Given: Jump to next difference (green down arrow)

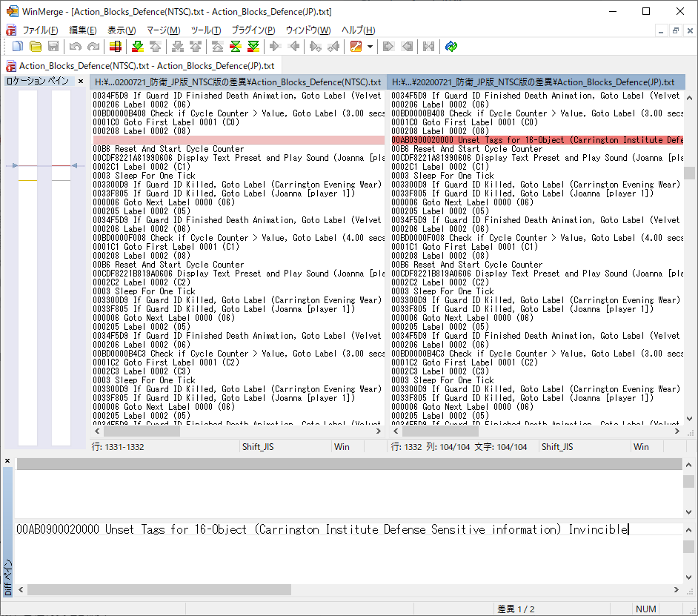Looking at the screenshot, I should pos(137,47).
